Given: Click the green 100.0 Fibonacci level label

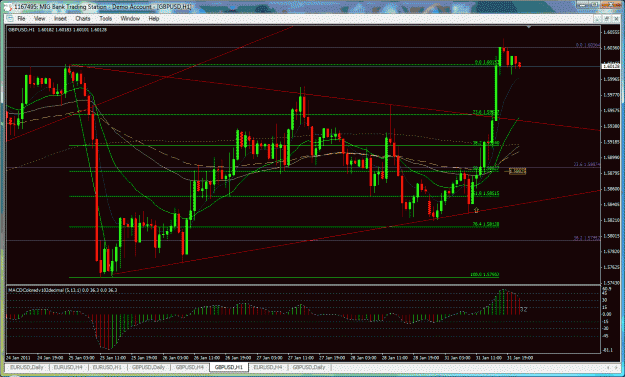Looking at the screenshot, I should (x=484, y=275).
